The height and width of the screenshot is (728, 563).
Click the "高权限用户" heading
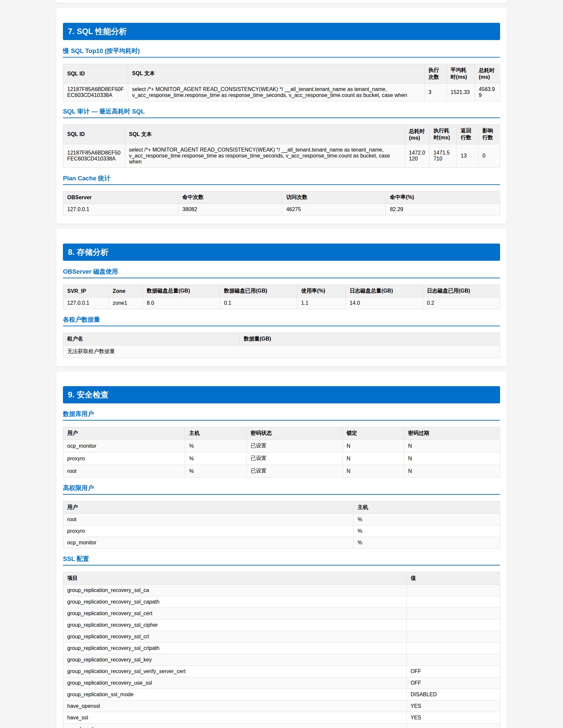[x=78, y=488]
